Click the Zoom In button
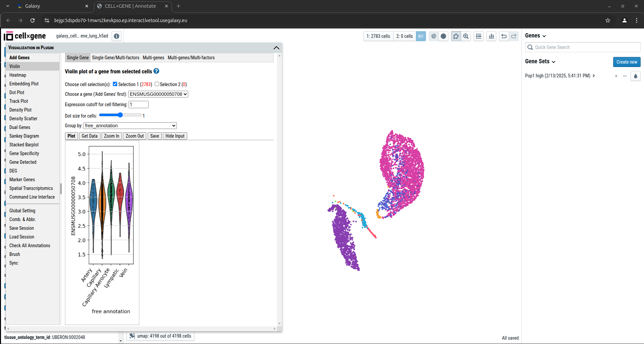Image resolution: width=644 pixels, height=344 pixels. pyautogui.click(x=112, y=136)
